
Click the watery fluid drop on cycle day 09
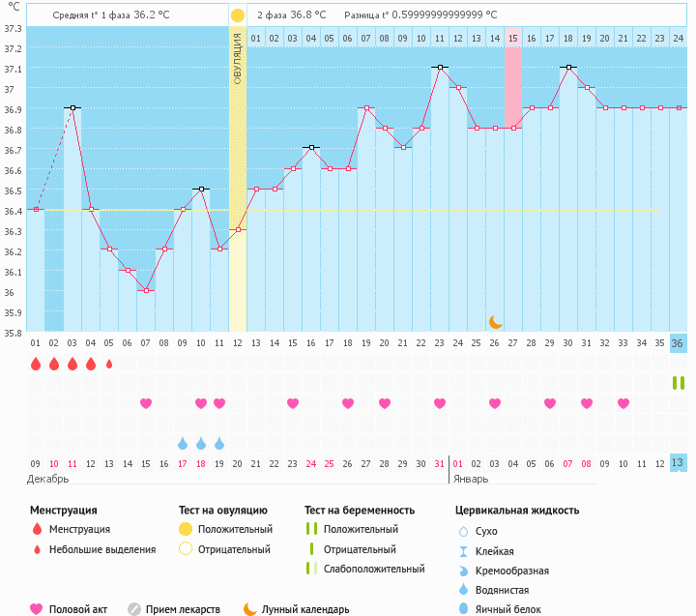click(x=183, y=443)
